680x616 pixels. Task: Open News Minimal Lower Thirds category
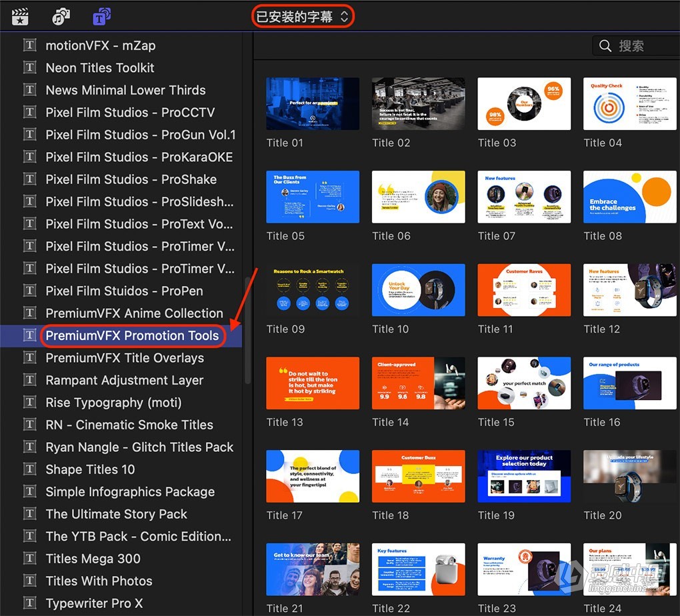[125, 90]
